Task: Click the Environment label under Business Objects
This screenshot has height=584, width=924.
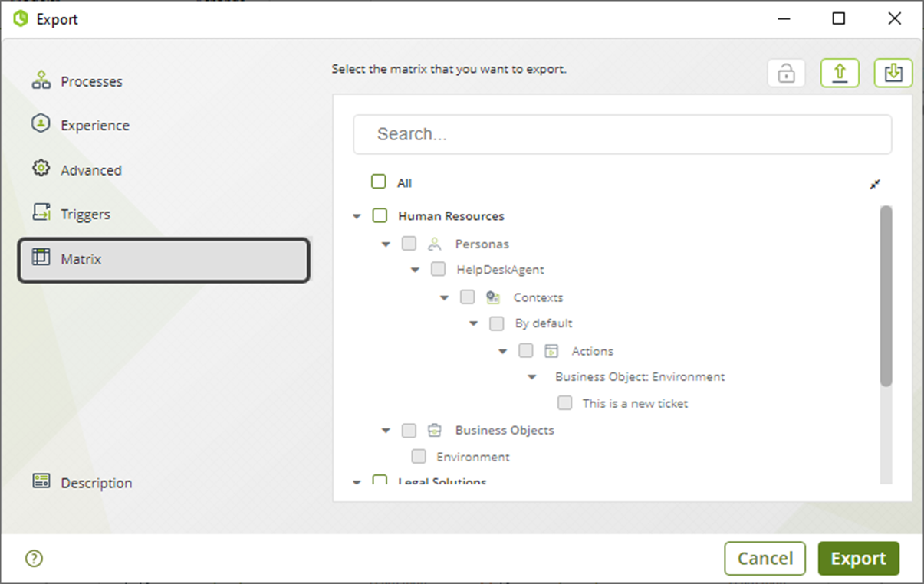Action: click(x=473, y=457)
